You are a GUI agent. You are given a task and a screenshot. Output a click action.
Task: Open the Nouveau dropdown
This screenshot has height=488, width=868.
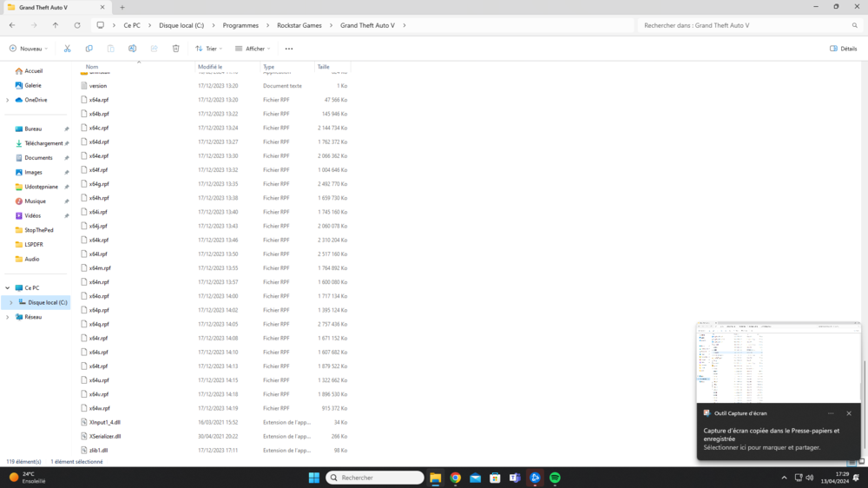(29, 49)
